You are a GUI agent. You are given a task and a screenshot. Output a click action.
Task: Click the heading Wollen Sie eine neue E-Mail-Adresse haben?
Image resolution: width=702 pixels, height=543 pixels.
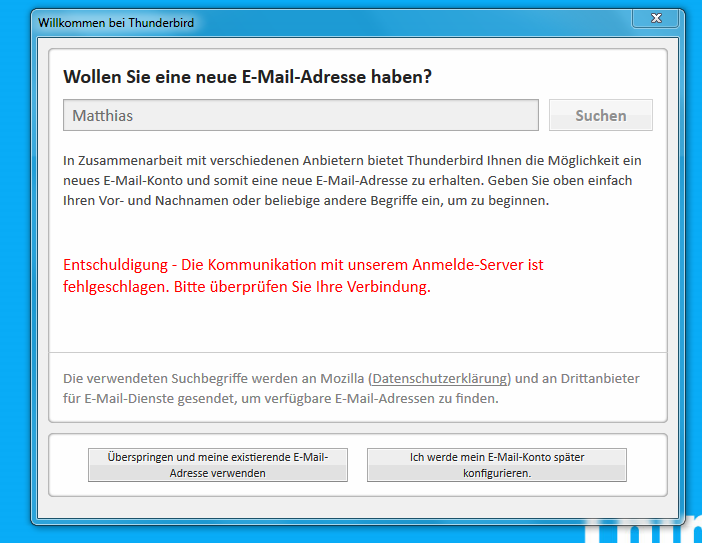pyautogui.click(x=247, y=77)
